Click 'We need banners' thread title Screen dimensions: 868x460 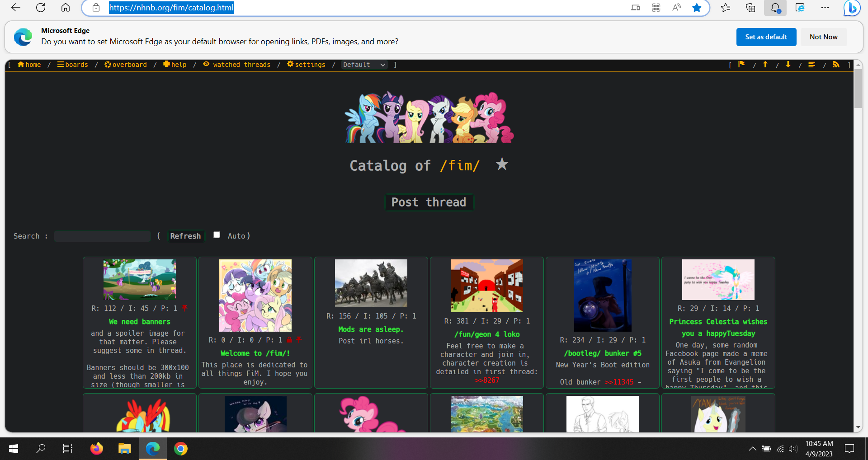(140, 322)
